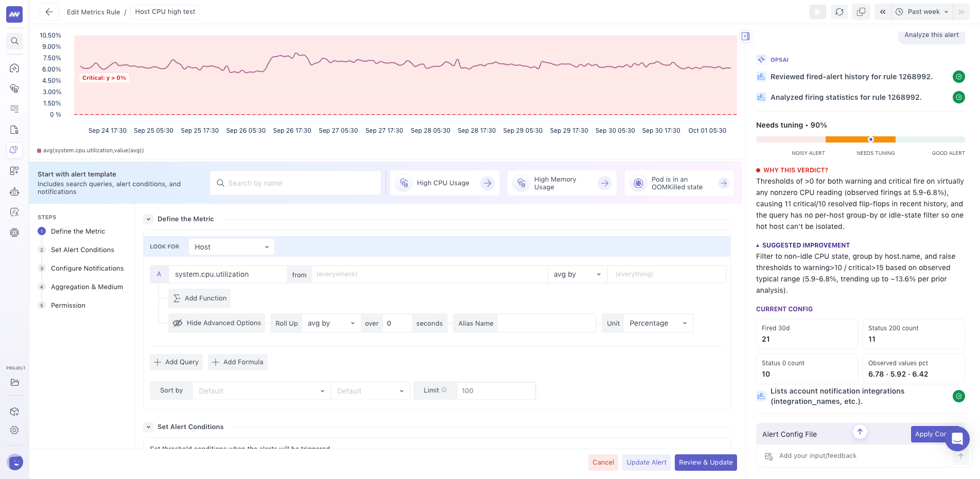Open the Roll Up avg by dropdown
980x479 pixels.
pos(331,323)
